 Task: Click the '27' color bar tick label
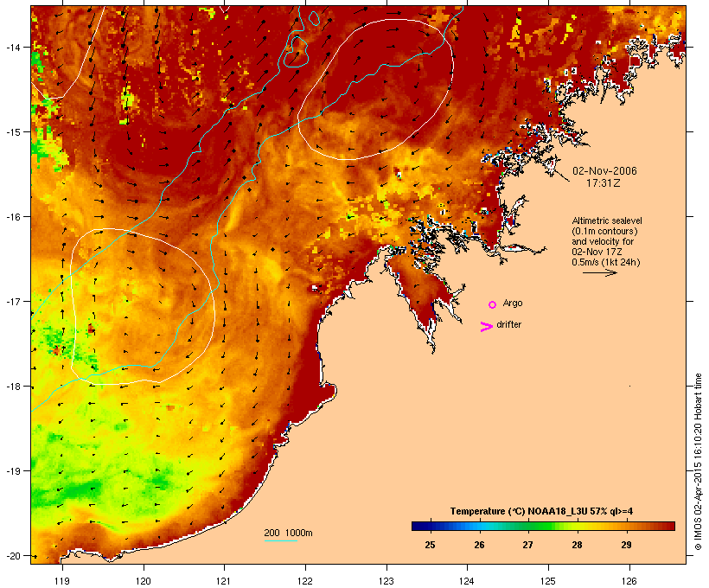(x=528, y=545)
